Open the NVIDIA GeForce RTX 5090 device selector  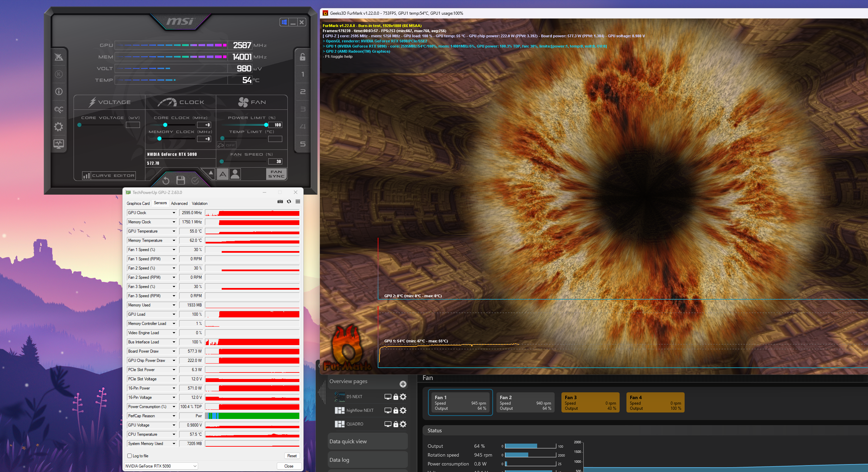[161, 466]
